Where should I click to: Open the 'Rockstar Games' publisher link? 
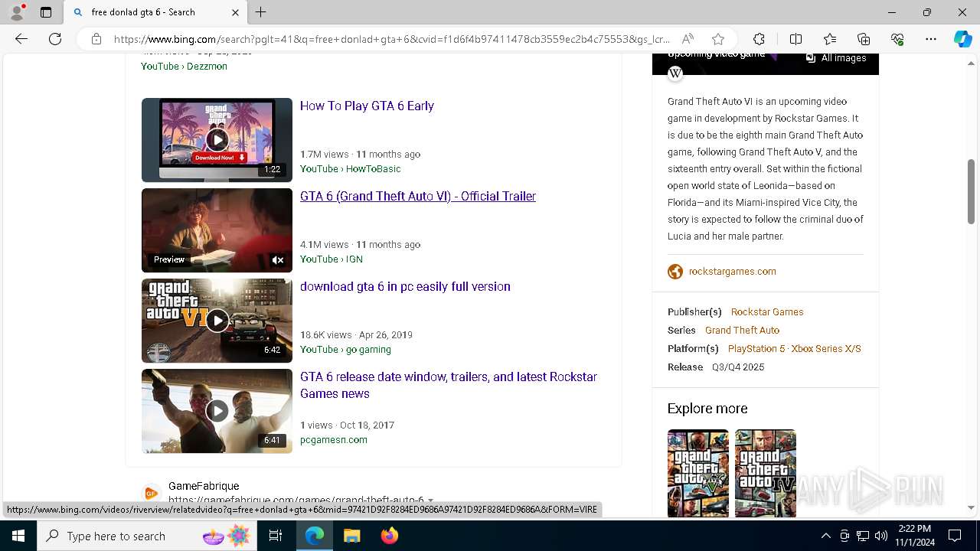[x=767, y=312]
